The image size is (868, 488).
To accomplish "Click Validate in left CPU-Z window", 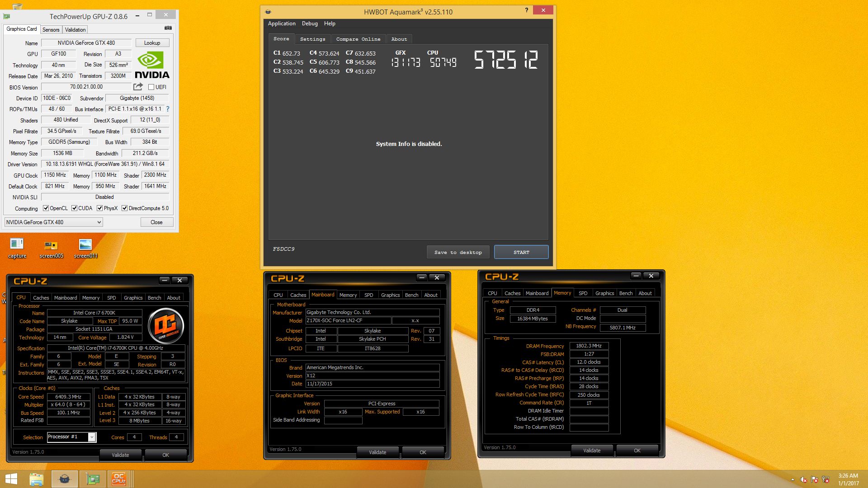I will point(120,455).
